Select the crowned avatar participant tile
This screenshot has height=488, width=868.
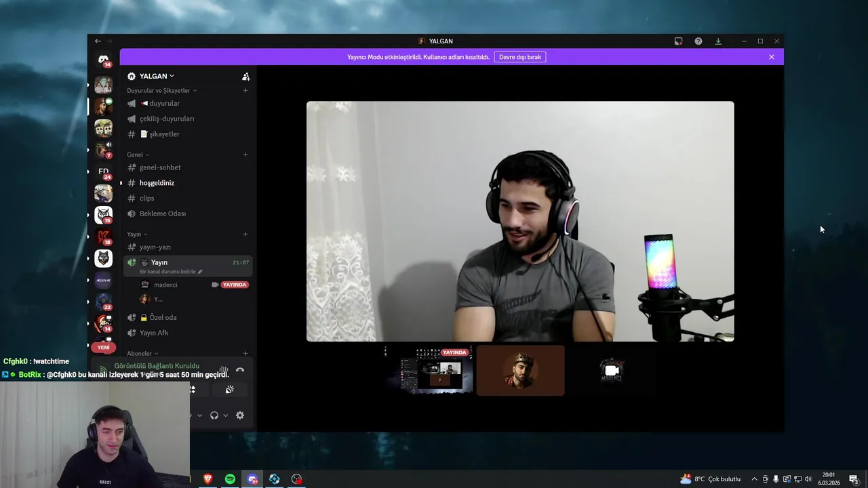pyautogui.click(x=520, y=371)
